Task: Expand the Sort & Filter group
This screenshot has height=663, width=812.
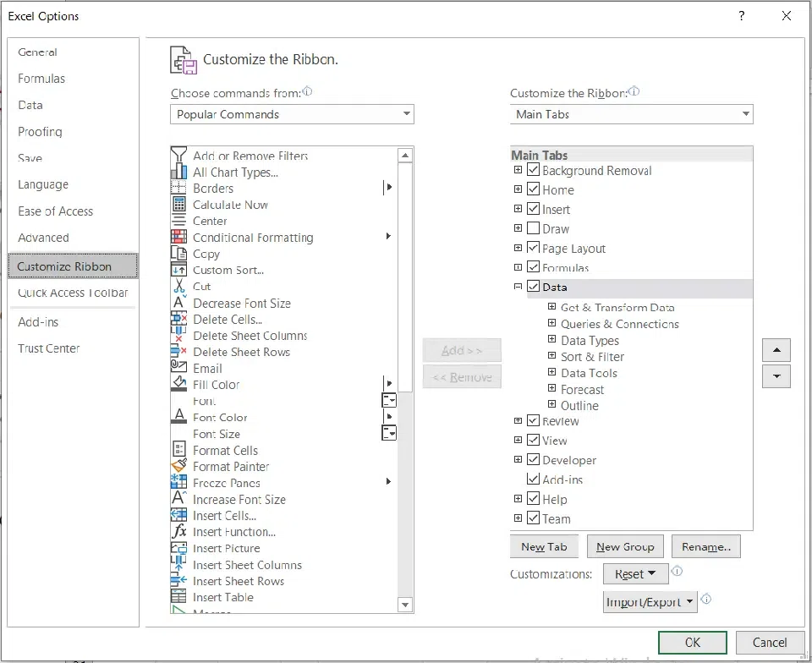Action: [552, 356]
